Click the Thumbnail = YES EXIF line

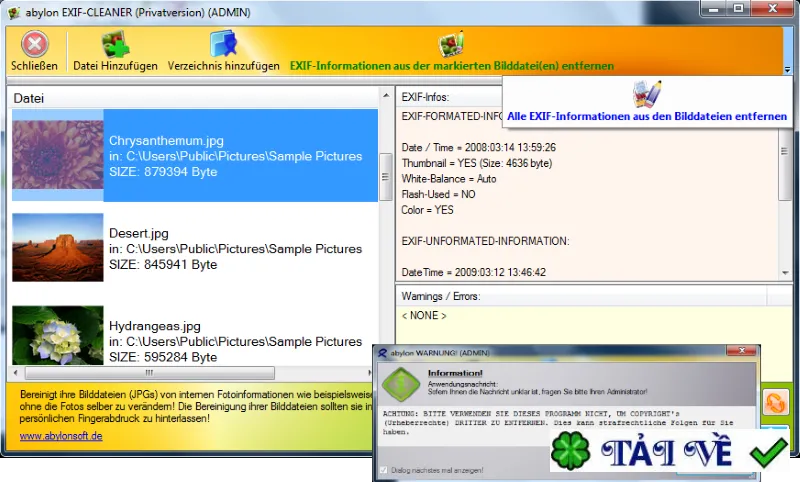[x=477, y=163]
